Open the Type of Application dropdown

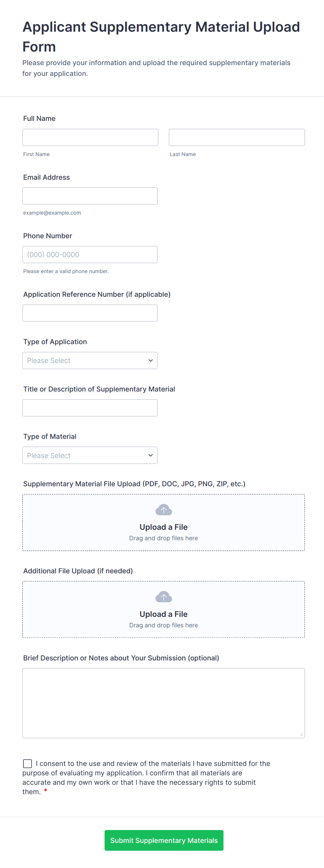point(90,361)
